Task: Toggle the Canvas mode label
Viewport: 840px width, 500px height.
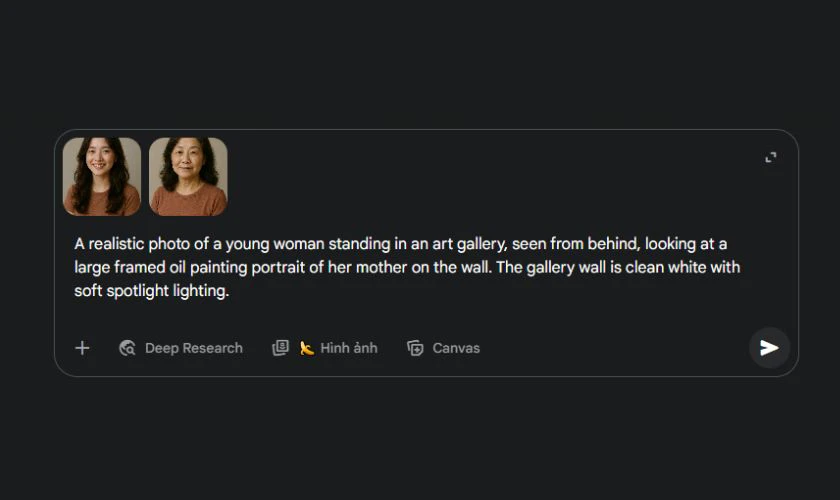Action: coord(456,348)
